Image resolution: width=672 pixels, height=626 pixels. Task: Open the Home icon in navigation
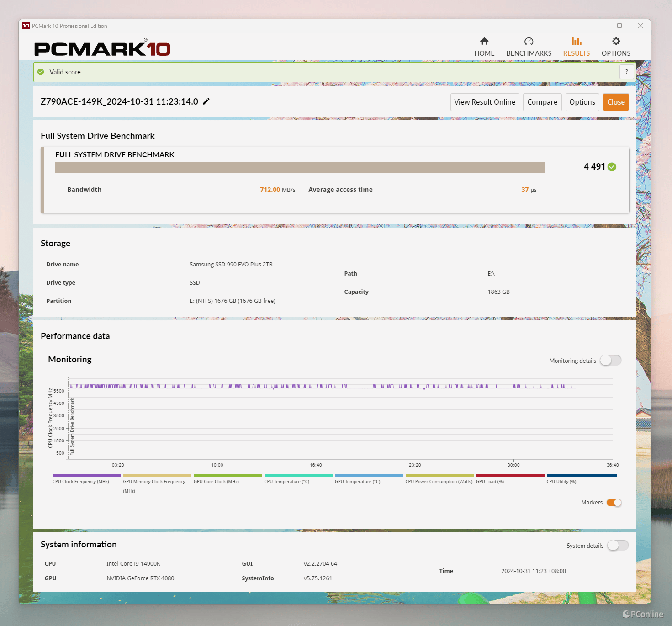coord(484,42)
